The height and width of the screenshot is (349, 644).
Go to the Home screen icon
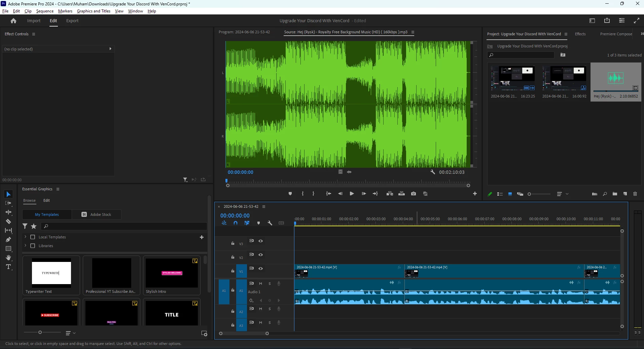pyautogui.click(x=13, y=21)
